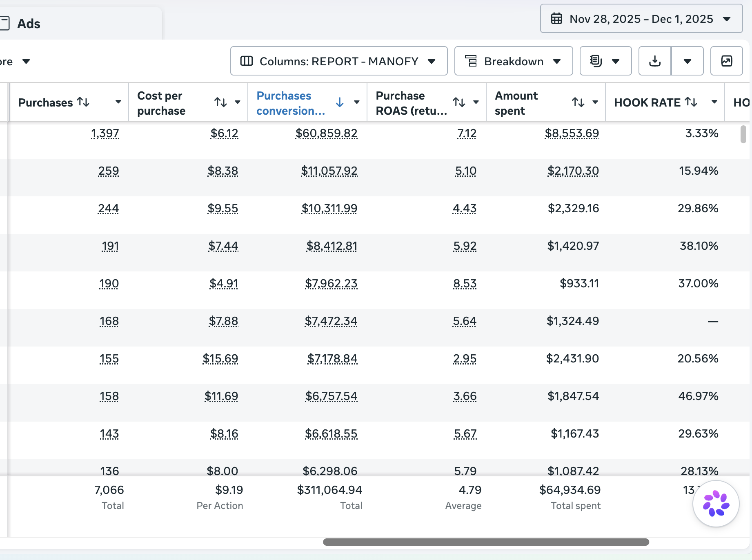Click the columns layout icon
The height and width of the screenshot is (560, 752).
pyautogui.click(x=247, y=61)
